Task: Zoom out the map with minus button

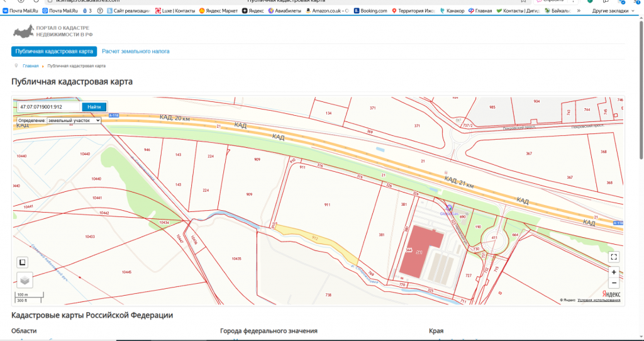Action: 614,282
